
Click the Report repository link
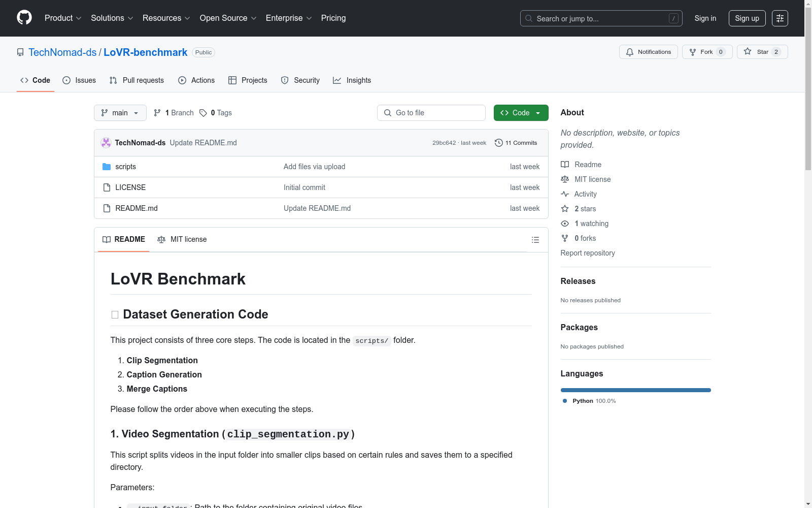pyautogui.click(x=588, y=253)
